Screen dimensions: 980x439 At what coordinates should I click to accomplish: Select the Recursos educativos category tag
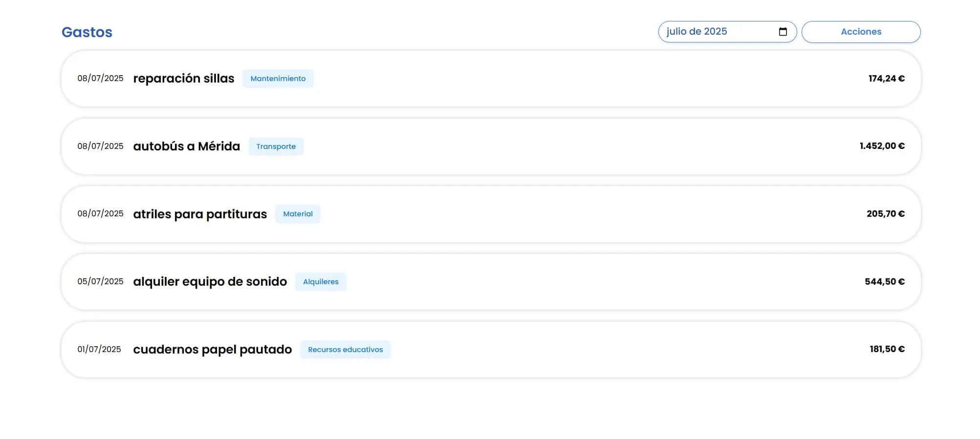[345, 350]
